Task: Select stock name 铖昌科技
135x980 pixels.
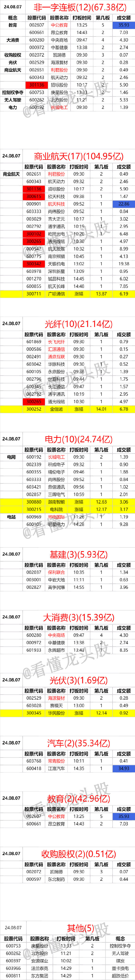Action: (56, 279)
